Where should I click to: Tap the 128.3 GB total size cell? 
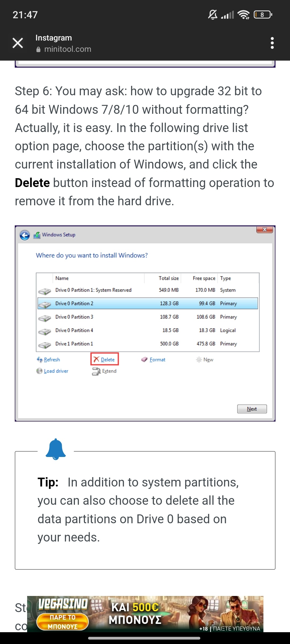pos(169,303)
